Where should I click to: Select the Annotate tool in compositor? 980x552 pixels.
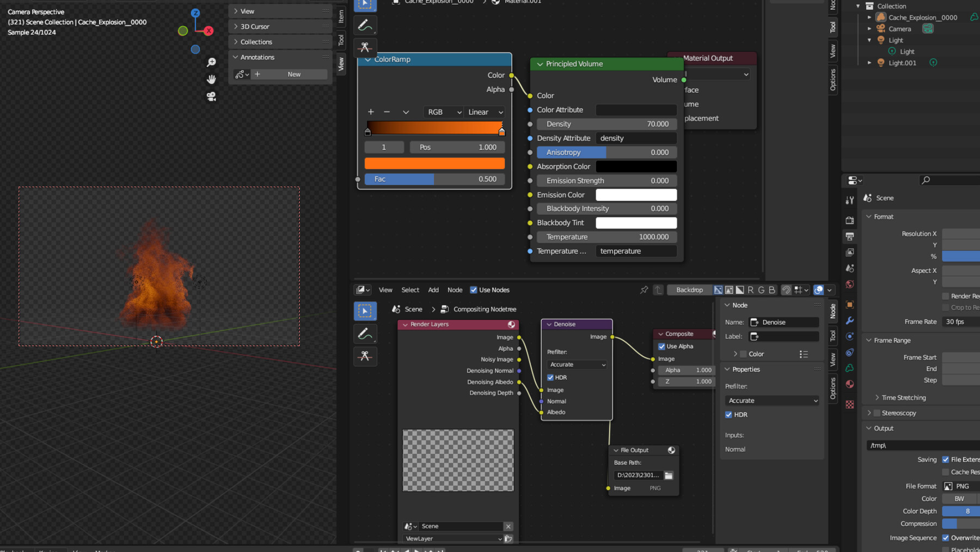click(x=365, y=333)
